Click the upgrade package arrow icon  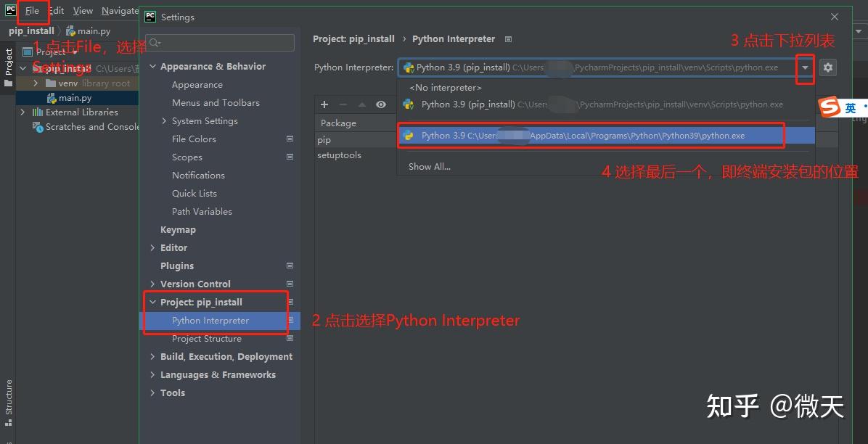pyautogui.click(x=361, y=104)
